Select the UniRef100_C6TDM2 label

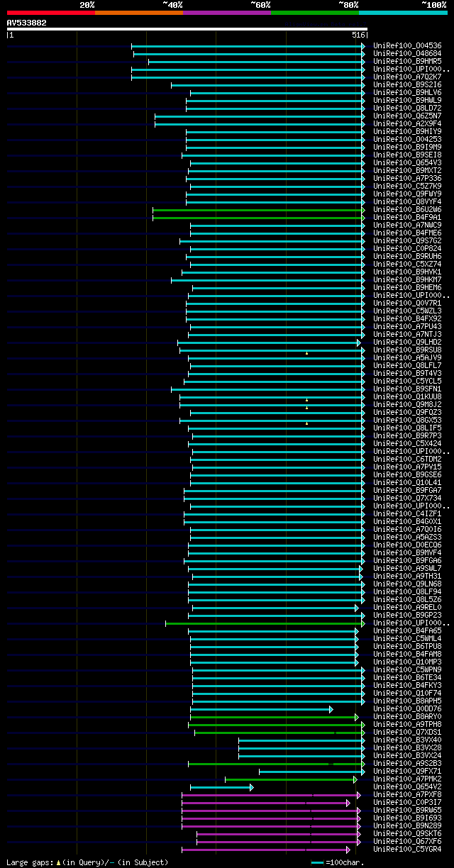(x=407, y=460)
